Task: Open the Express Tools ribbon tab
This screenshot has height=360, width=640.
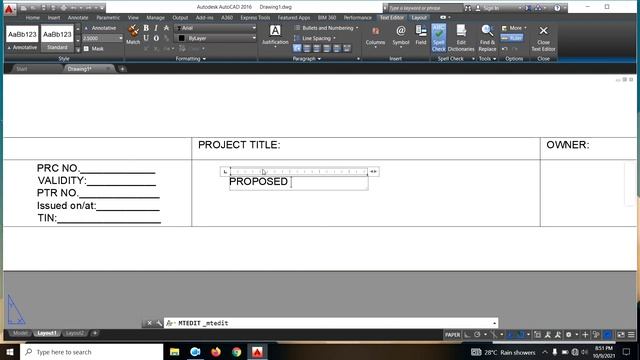Action: coord(255,18)
